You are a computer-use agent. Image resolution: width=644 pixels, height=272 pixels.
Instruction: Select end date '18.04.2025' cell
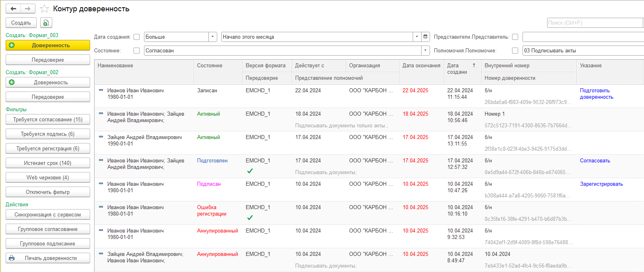(416, 114)
